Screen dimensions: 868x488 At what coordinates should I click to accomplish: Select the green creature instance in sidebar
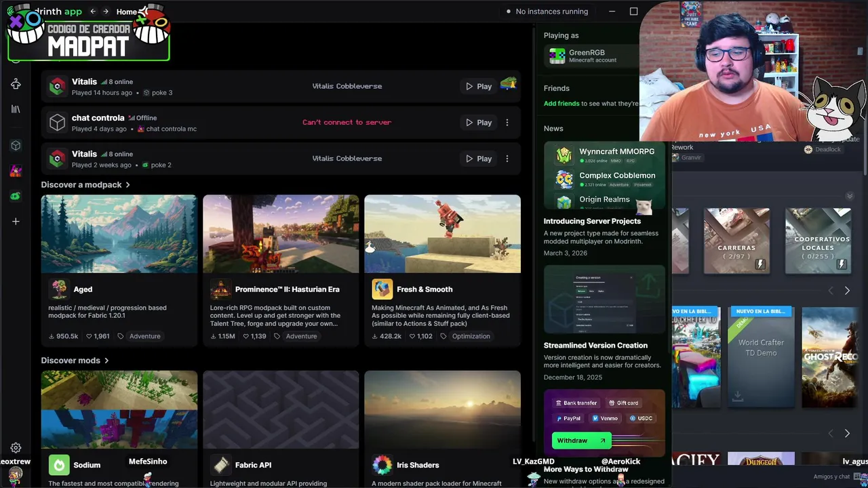click(x=16, y=196)
